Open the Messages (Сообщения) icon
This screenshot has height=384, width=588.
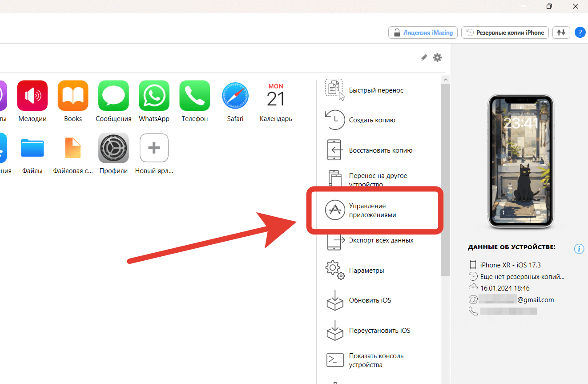pyautogui.click(x=113, y=96)
